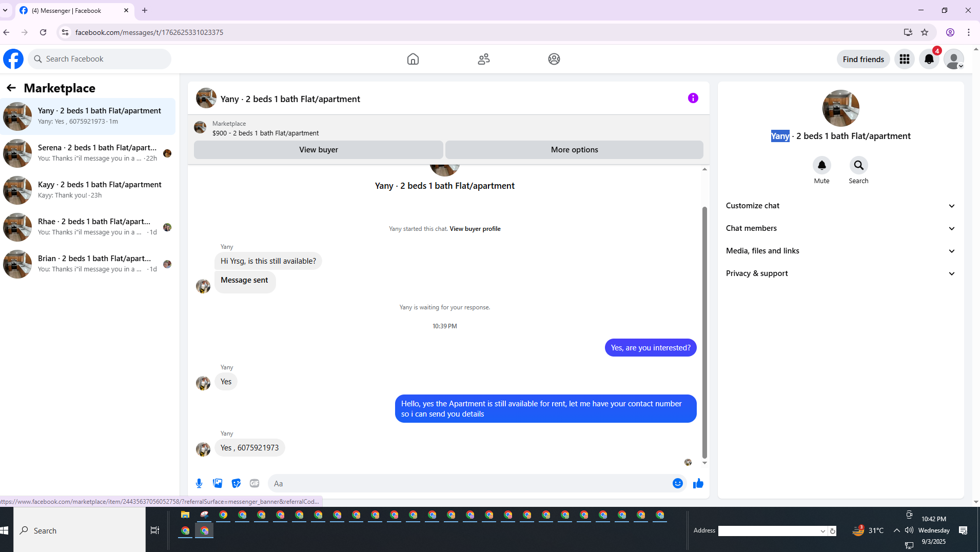Choose a GIF in composer
This screenshot has height=552, width=980.
pyautogui.click(x=254, y=483)
